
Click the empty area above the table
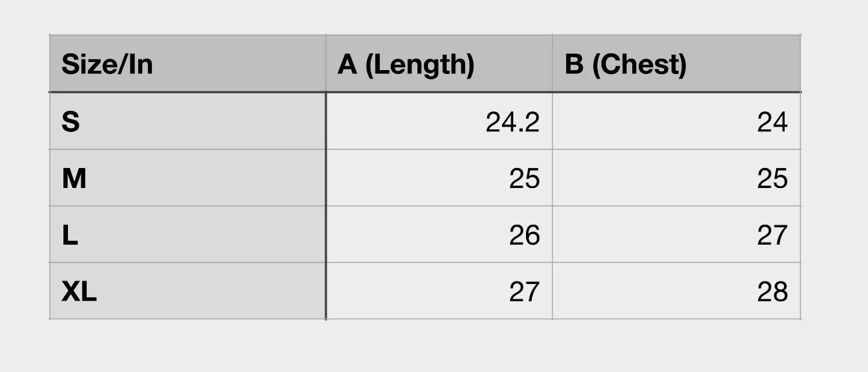pyautogui.click(x=433, y=17)
